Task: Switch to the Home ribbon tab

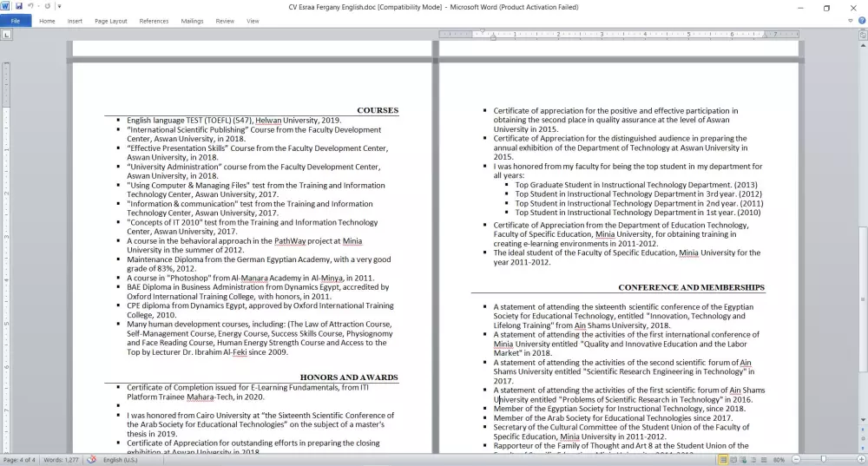Action: [47, 21]
